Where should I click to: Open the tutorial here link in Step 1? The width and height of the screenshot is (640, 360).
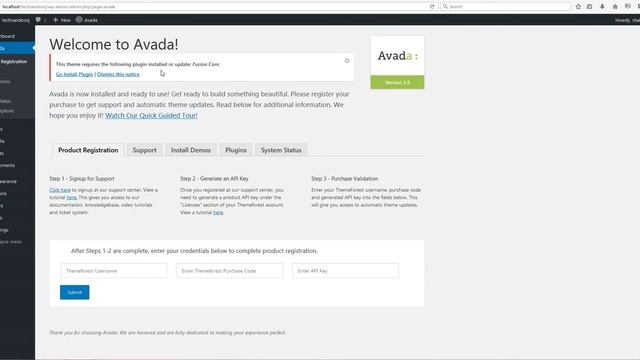click(71, 197)
